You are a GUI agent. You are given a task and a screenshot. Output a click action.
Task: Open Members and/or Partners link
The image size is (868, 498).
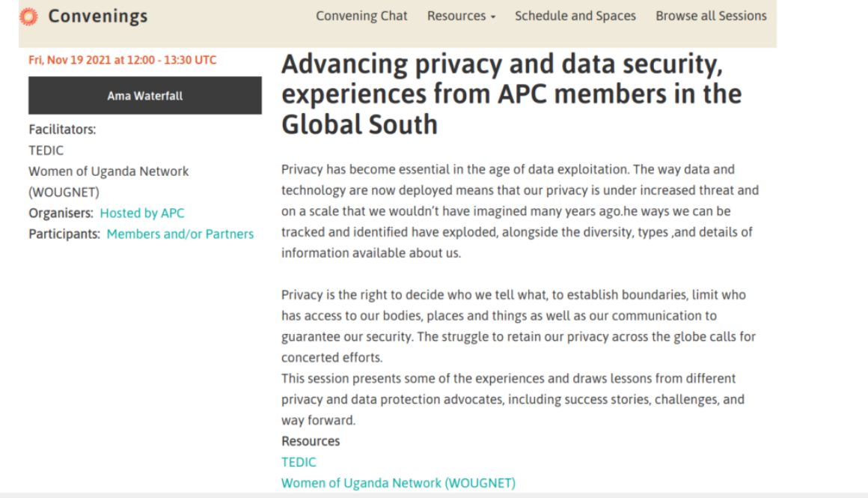tap(180, 234)
